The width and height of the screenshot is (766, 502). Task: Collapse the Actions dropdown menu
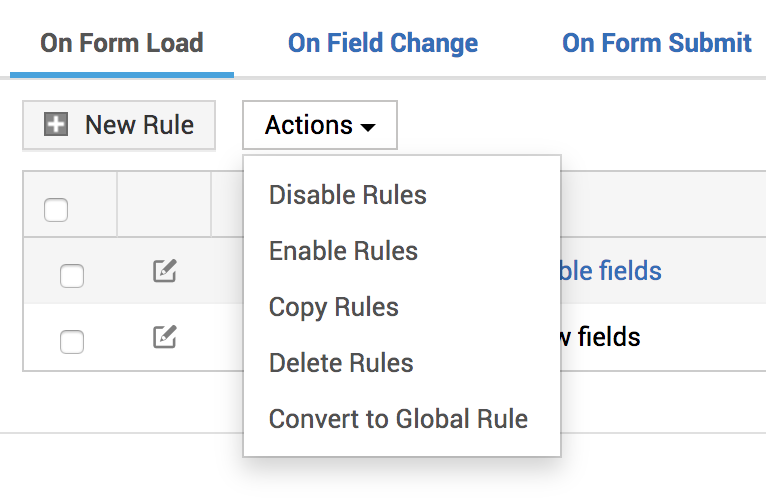pyautogui.click(x=319, y=126)
